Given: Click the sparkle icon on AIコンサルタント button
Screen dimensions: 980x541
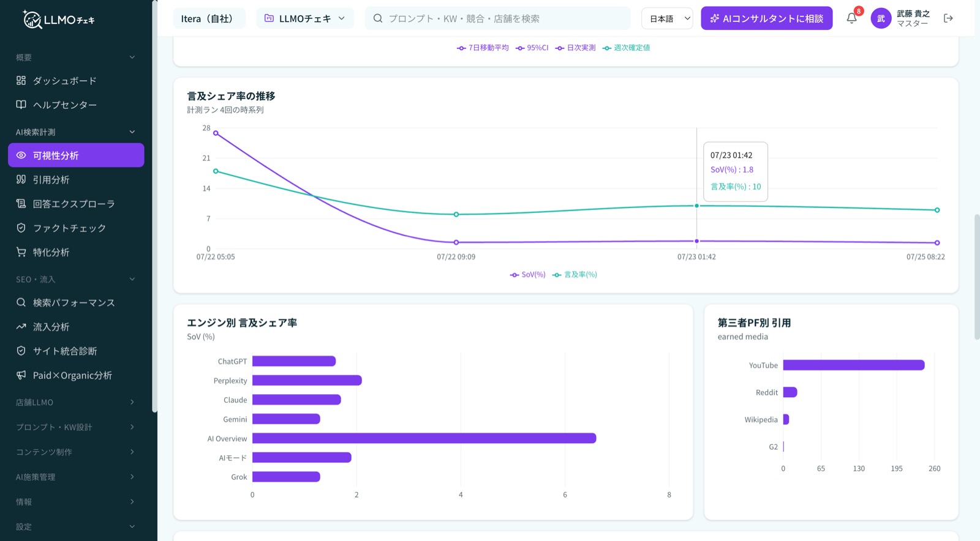Looking at the screenshot, I should (714, 18).
